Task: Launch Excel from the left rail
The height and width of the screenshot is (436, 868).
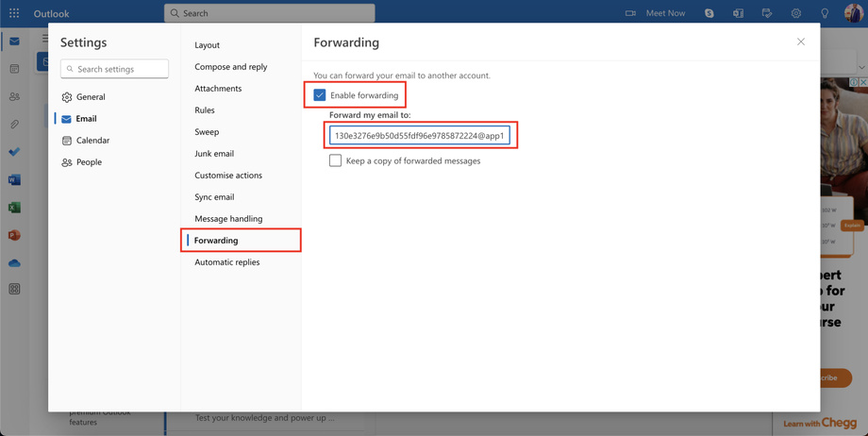Action: click(x=14, y=208)
